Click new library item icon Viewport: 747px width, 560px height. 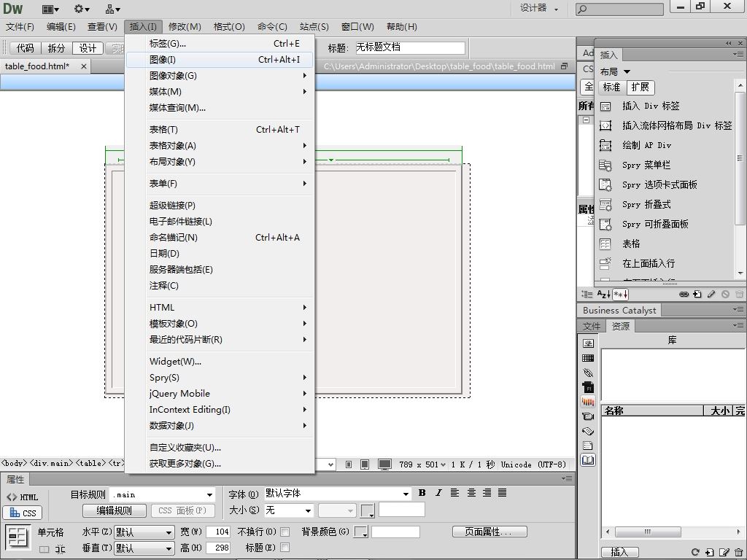[x=710, y=552]
